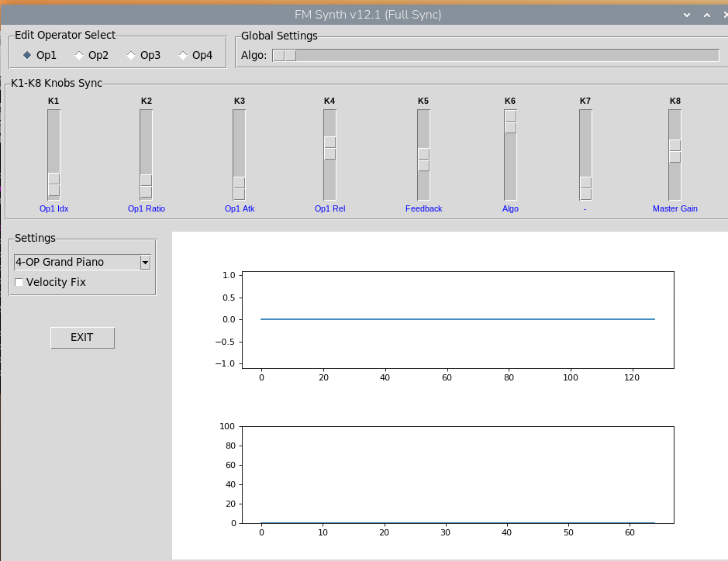Enable the Velocity Fix checkbox

[x=19, y=282]
